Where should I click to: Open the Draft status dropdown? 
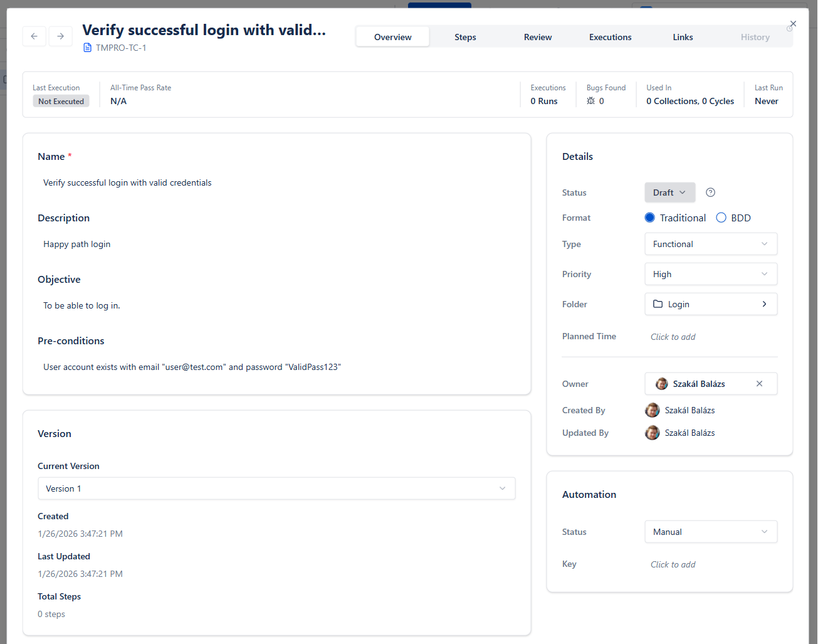tap(669, 192)
